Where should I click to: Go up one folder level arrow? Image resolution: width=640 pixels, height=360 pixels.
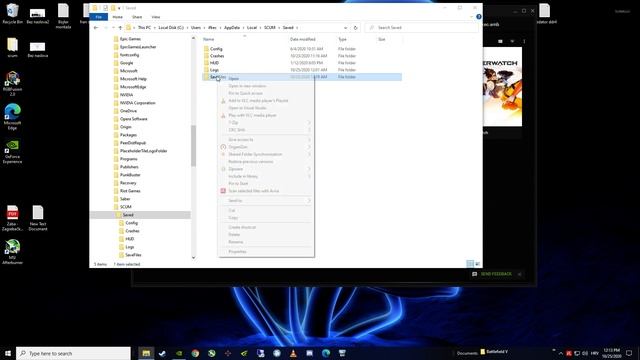tap(120, 27)
